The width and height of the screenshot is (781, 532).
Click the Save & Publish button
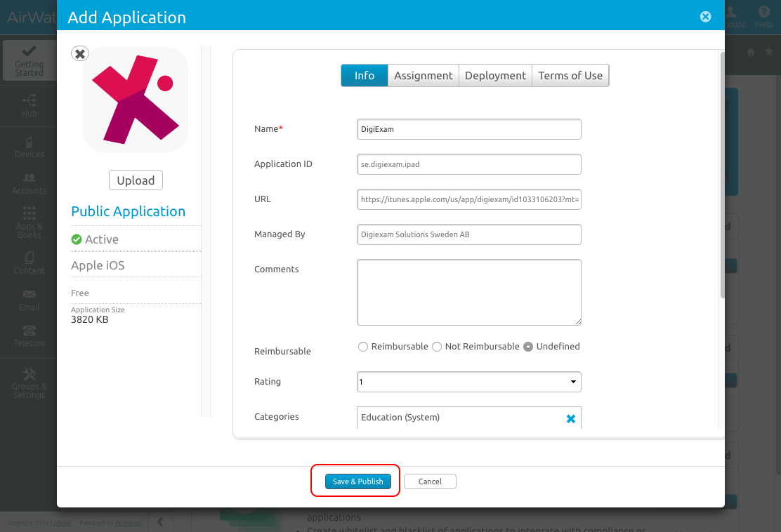(x=357, y=481)
